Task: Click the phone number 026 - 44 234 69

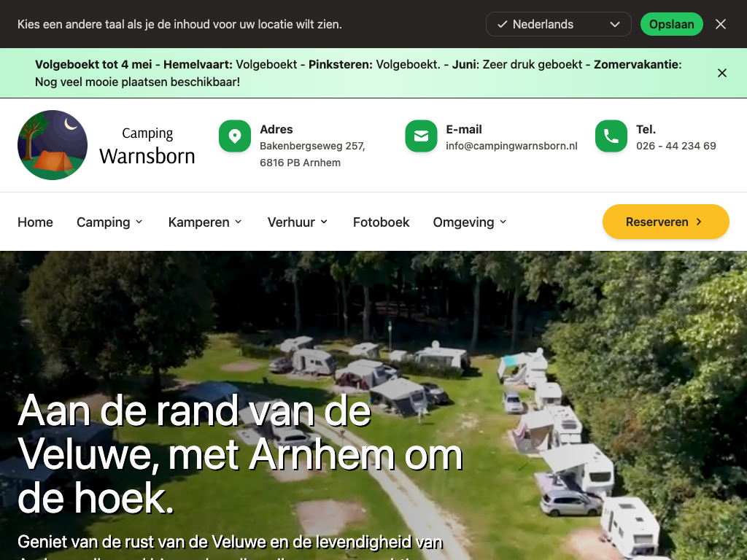Action: pyautogui.click(x=676, y=146)
